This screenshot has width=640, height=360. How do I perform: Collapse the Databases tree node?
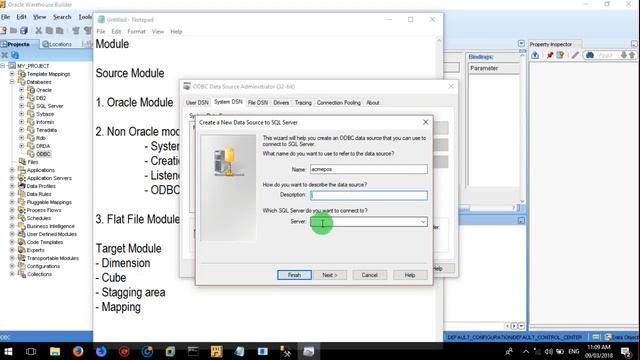tap(12, 82)
